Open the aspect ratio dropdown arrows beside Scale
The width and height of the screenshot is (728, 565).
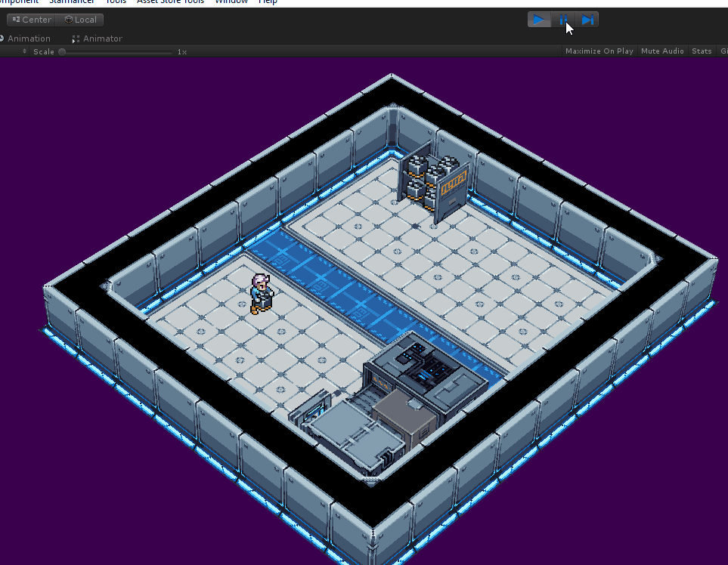[x=25, y=51]
